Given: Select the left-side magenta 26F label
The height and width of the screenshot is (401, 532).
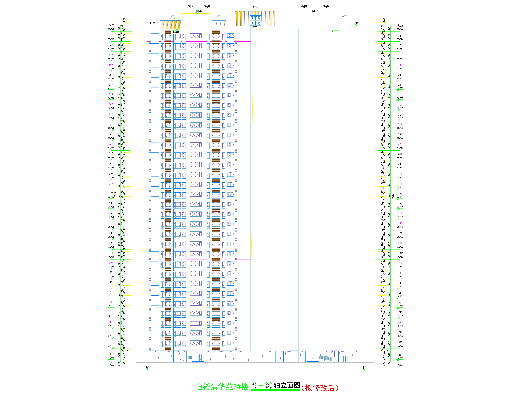Looking at the screenshot, I should point(111,104).
